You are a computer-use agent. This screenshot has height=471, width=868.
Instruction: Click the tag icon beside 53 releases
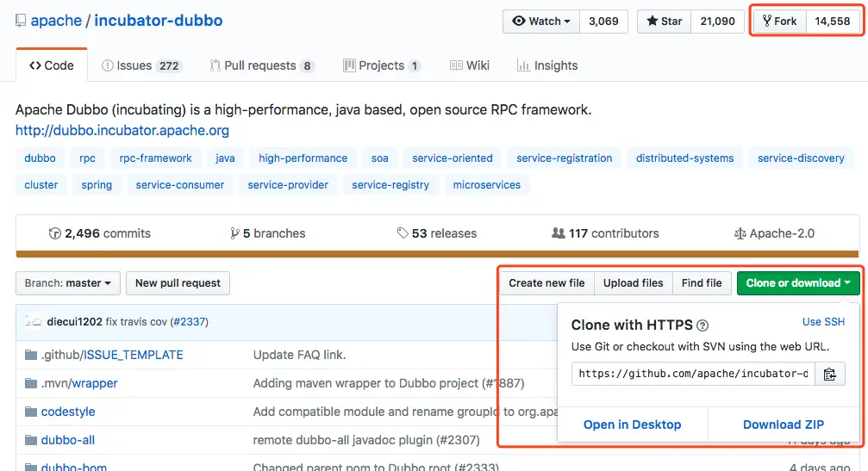403,233
